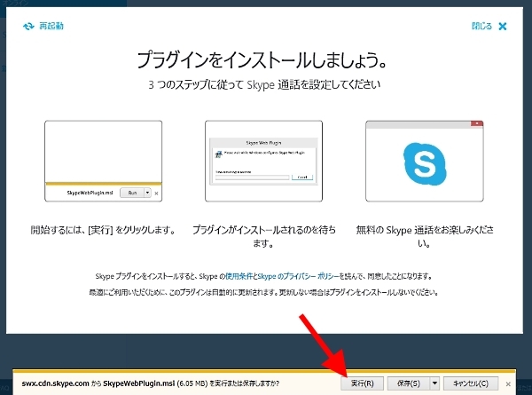This screenshot has height=395, width=532.
Task: Click the 閉じる close label
Action: coord(481,26)
